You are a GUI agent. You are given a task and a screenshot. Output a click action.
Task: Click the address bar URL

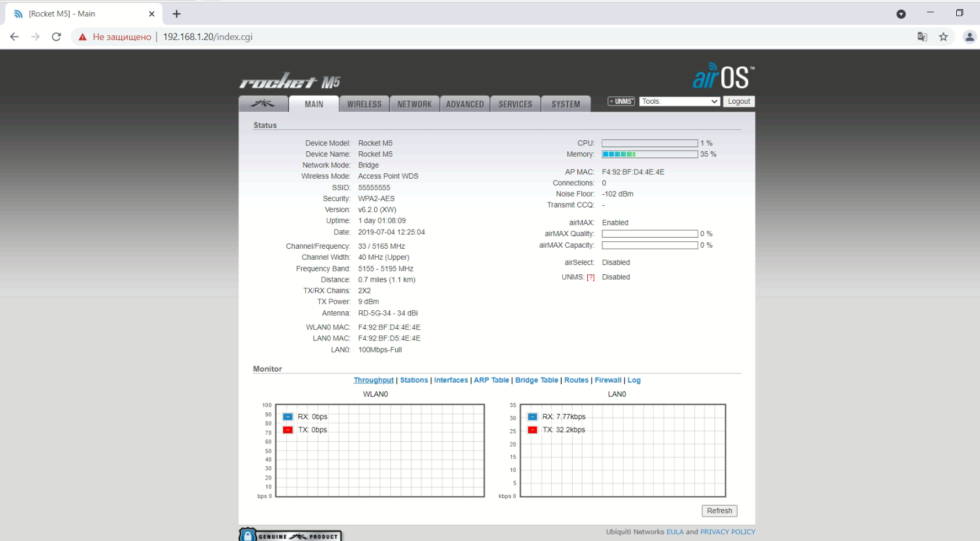click(x=208, y=37)
